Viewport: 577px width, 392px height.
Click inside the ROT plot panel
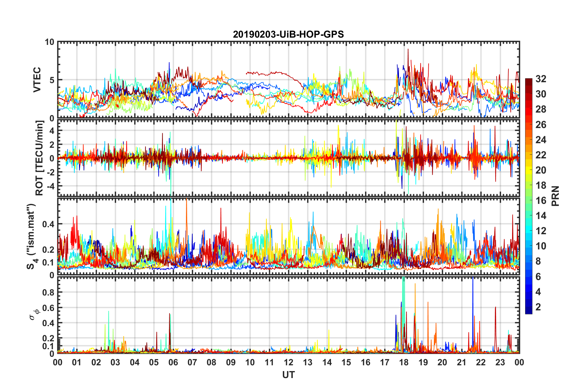pos(288,158)
